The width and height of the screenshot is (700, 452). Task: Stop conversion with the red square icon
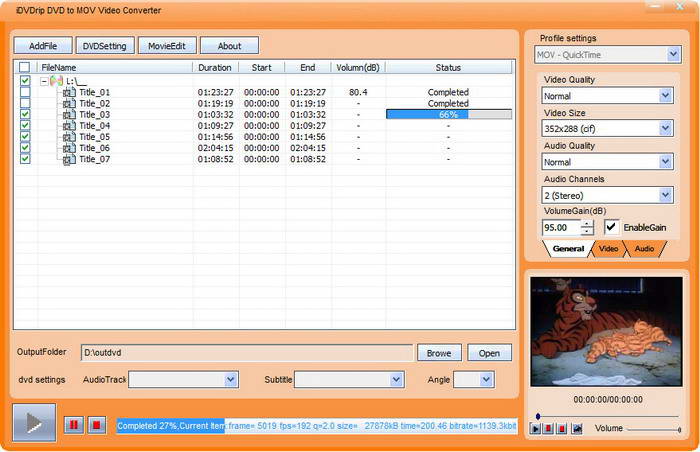[96, 425]
